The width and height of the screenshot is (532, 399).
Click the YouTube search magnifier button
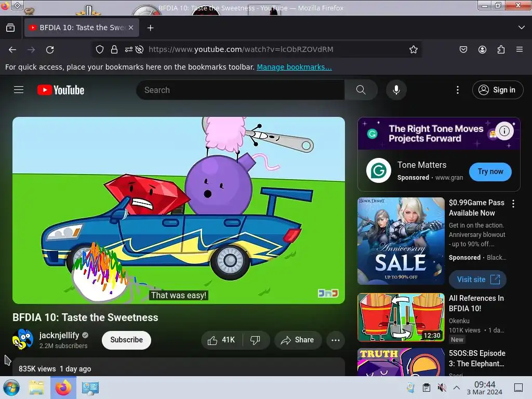(x=361, y=90)
